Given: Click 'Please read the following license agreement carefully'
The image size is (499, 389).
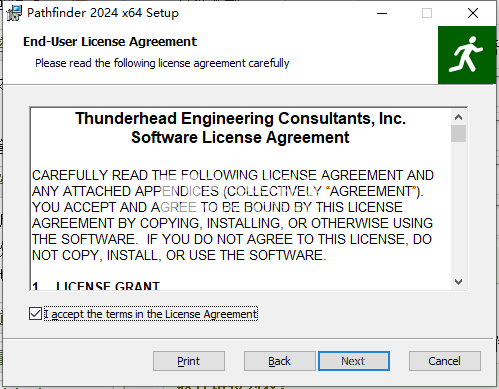Looking at the screenshot, I should coord(162,63).
